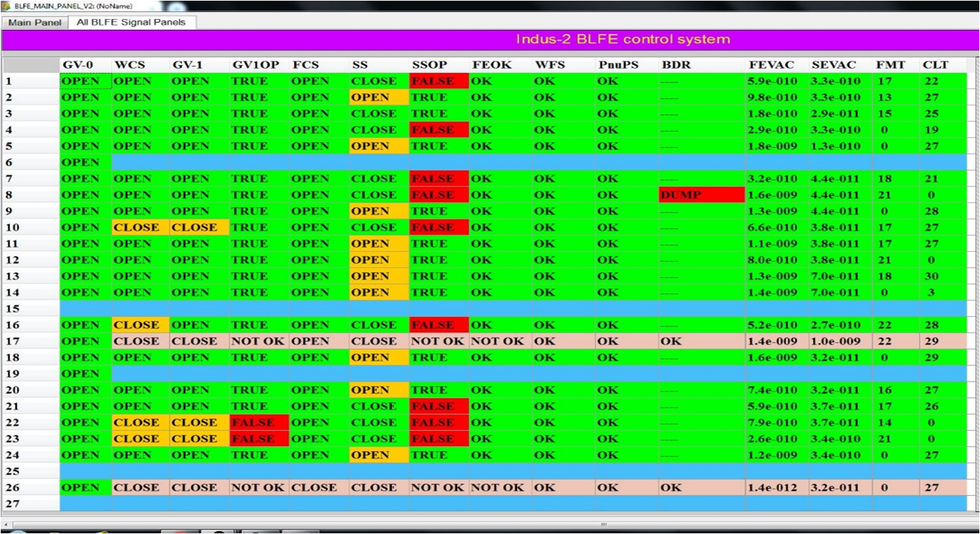Viewport: 980px width, 534px height.
Task: Switch to the Main Panel tab
Action: [x=35, y=23]
